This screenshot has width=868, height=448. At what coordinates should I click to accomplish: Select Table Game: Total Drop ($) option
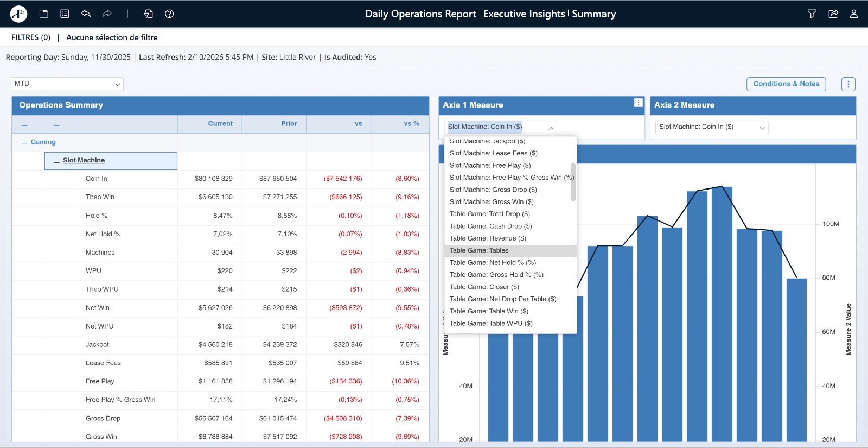510,214
